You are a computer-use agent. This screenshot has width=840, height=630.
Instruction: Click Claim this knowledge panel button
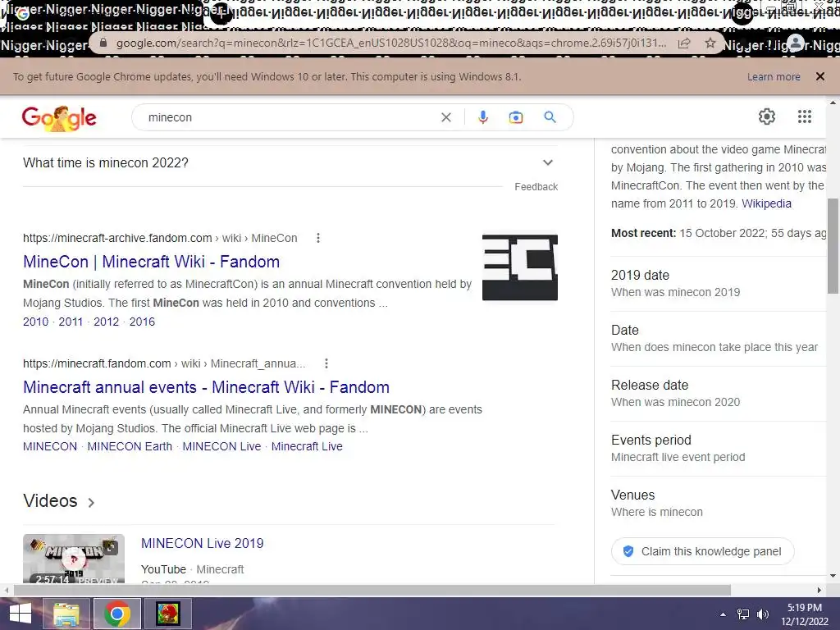pyautogui.click(x=702, y=551)
